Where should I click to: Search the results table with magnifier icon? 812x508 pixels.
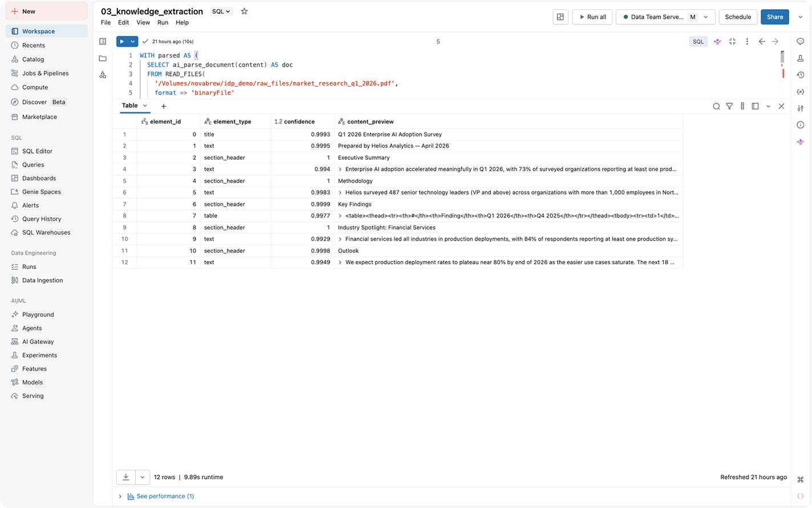click(x=716, y=106)
